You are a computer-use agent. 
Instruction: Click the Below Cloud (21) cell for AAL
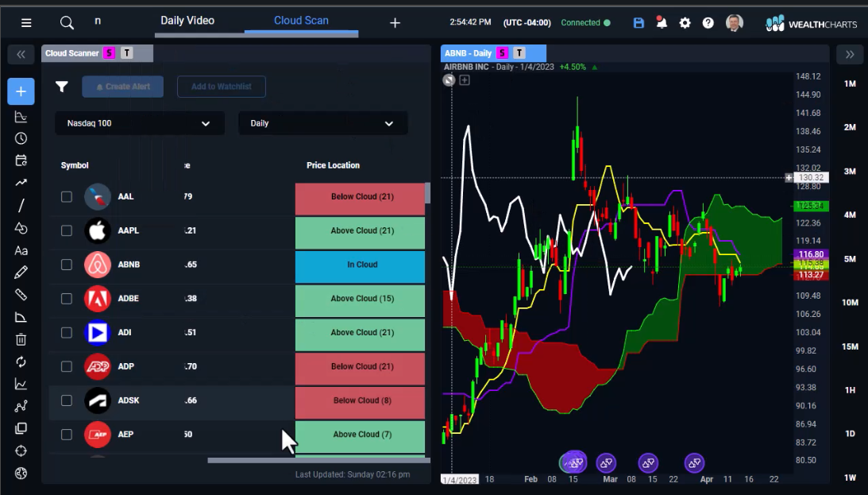click(361, 199)
